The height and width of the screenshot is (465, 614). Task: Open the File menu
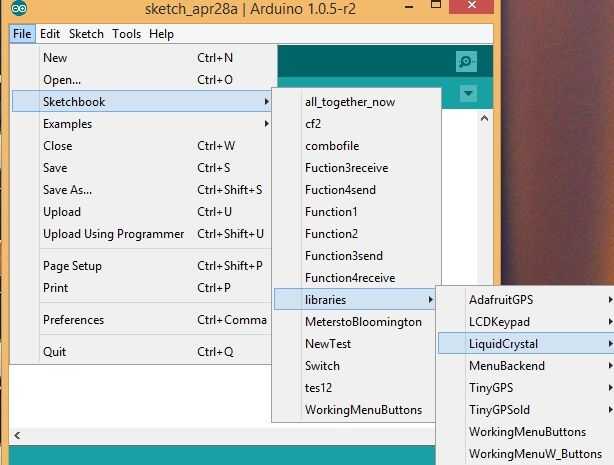[22, 34]
